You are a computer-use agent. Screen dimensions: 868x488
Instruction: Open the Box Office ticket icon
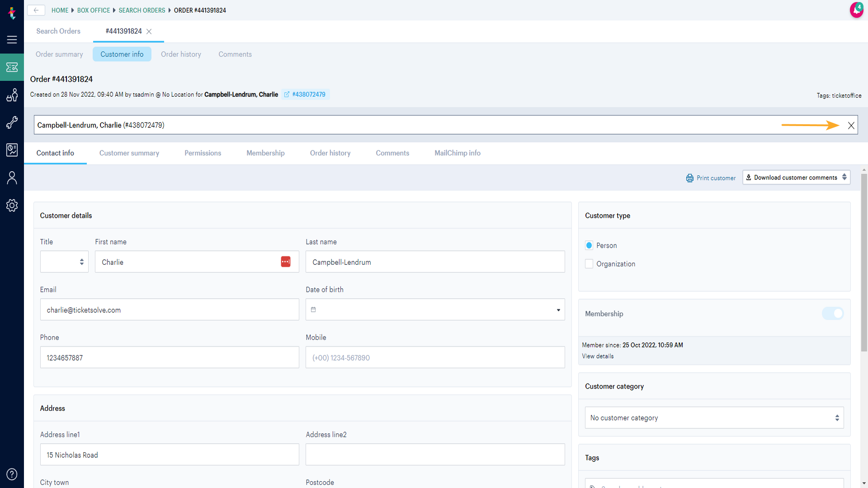[x=12, y=67]
